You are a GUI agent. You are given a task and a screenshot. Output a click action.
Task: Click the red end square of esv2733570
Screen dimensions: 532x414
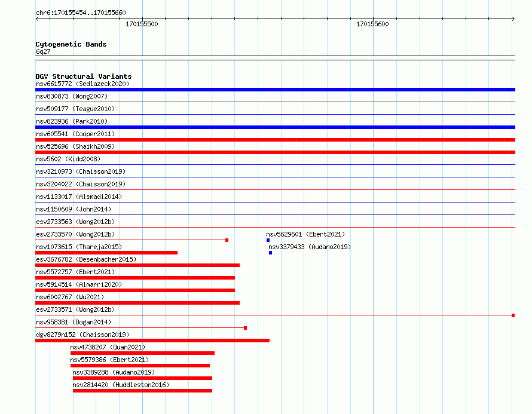[227, 240]
